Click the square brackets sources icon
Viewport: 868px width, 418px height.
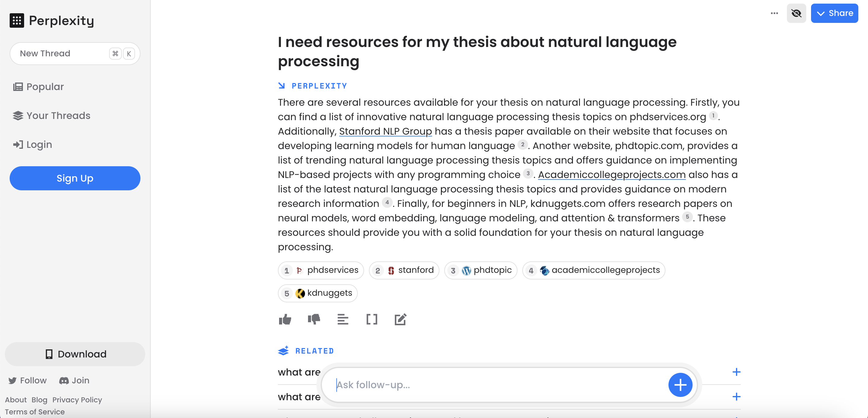(x=372, y=319)
